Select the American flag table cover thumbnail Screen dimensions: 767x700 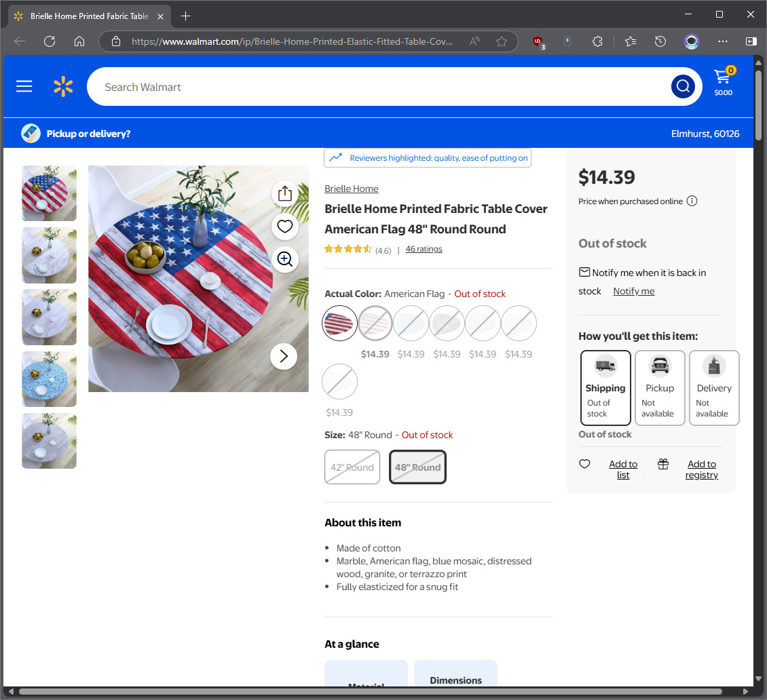49,193
